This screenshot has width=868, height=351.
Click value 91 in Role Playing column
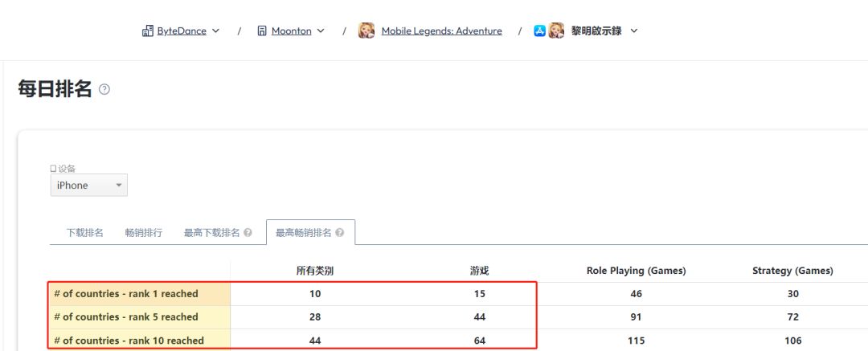(636, 317)
